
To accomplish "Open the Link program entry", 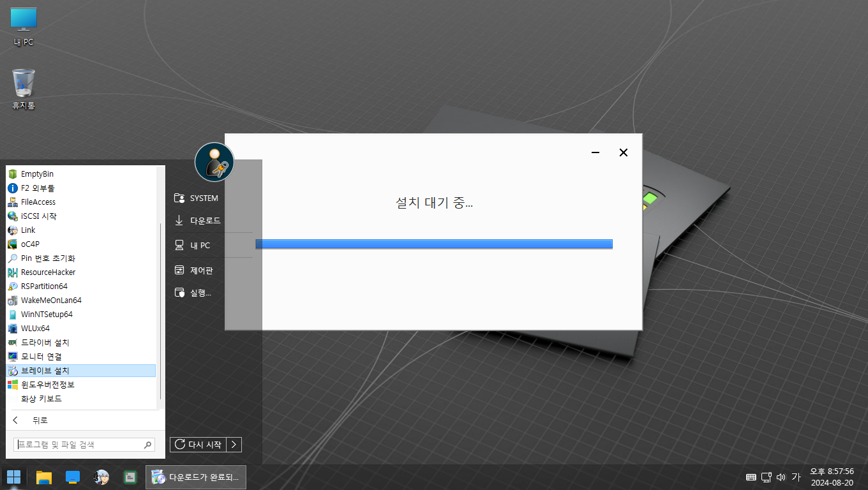I will point(81,230).
